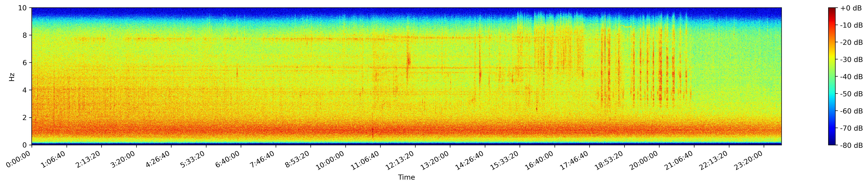
Task: Click the -40 dB colorbar label
Action: [x=852, y=77]
